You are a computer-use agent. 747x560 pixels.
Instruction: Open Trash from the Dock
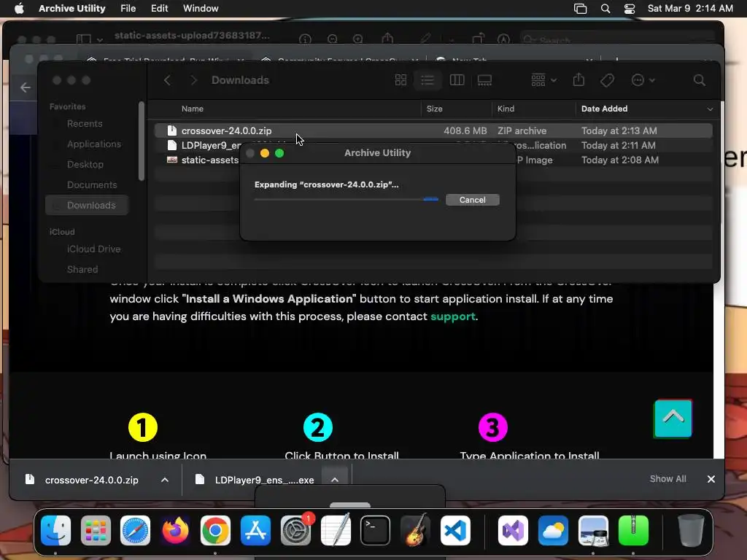click(x=691, y=530)
